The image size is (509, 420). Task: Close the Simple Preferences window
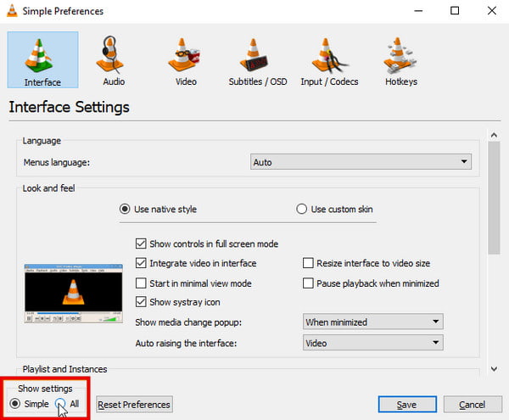(x=492, y=11)
